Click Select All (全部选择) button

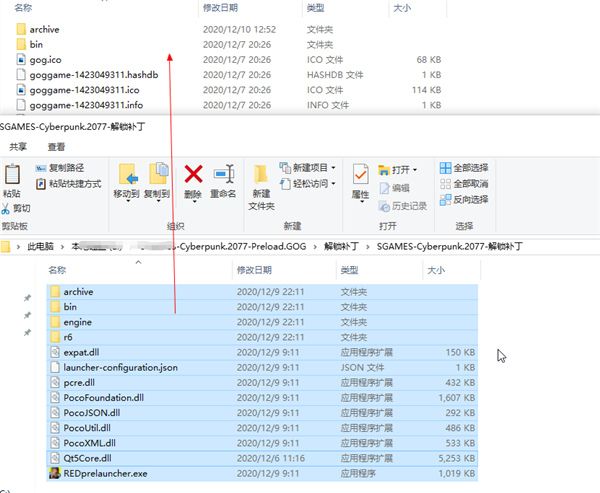(464, 168)
